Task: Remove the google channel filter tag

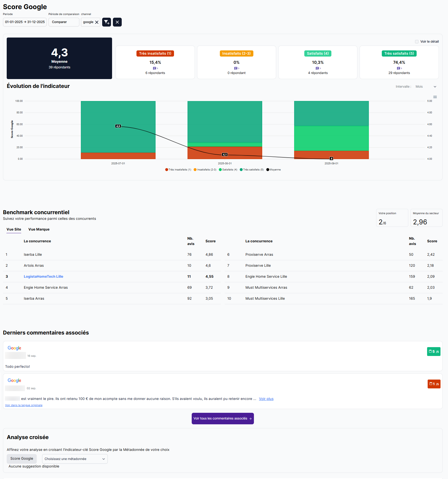Action: [97, 22]
